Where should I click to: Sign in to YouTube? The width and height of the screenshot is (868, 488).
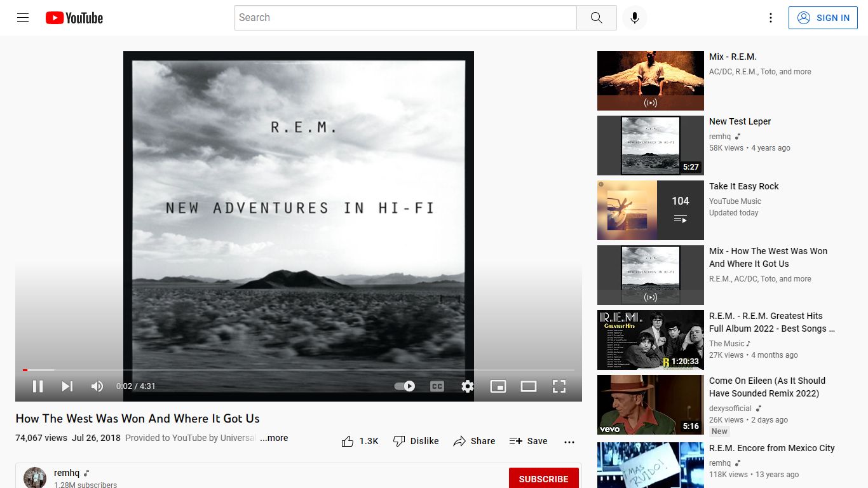(824, 18)
